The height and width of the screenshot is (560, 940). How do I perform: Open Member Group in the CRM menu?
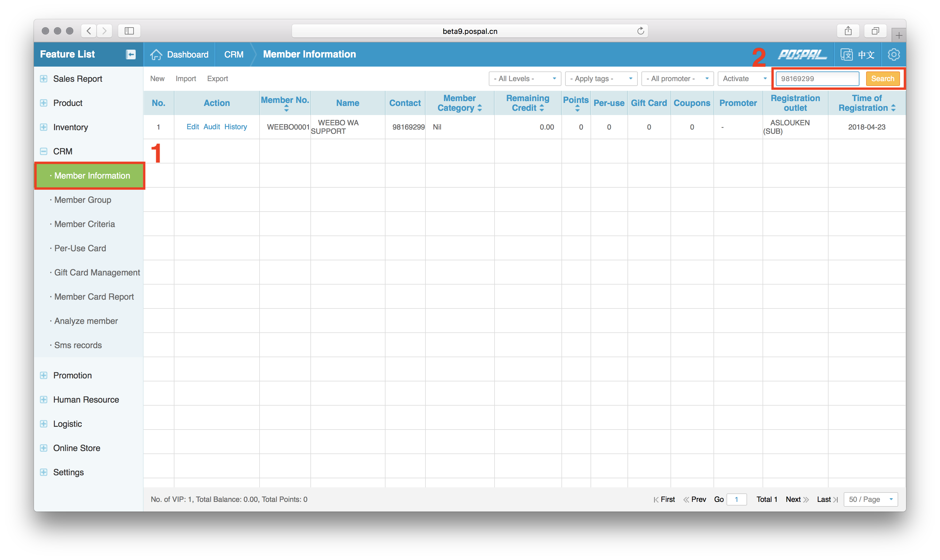pos(83,199)
